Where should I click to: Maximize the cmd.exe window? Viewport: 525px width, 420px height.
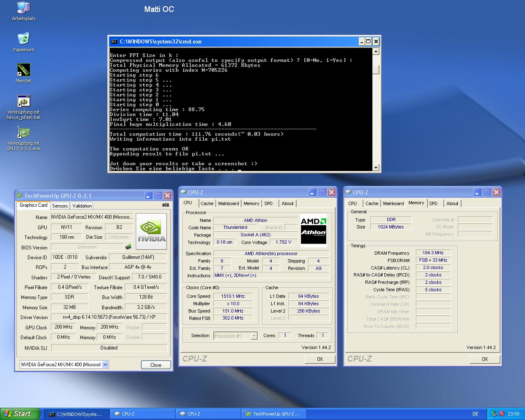pyautogui.click(x=368, y=41)
